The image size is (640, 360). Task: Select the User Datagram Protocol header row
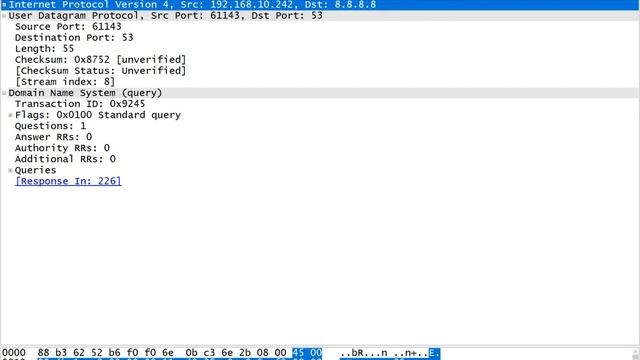320,16
